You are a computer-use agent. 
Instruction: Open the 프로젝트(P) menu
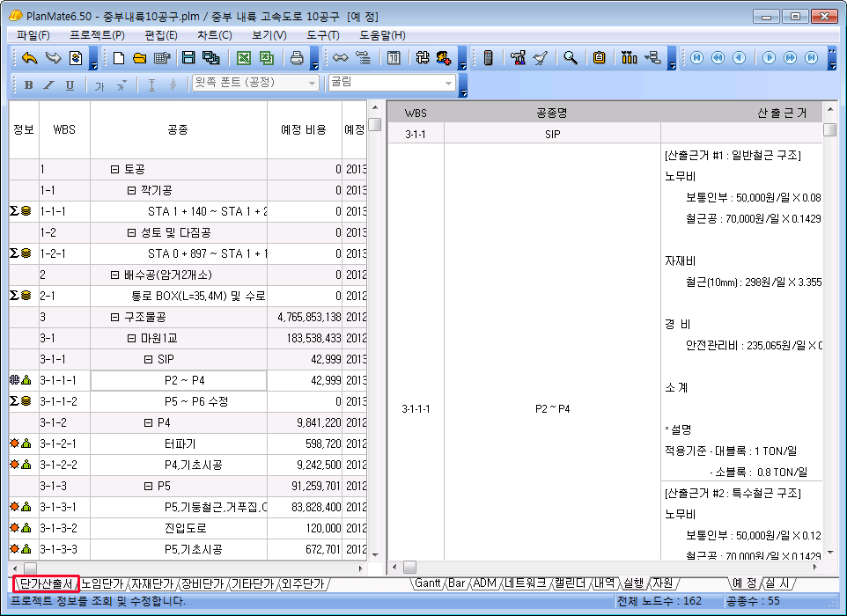tap(97, 35)
